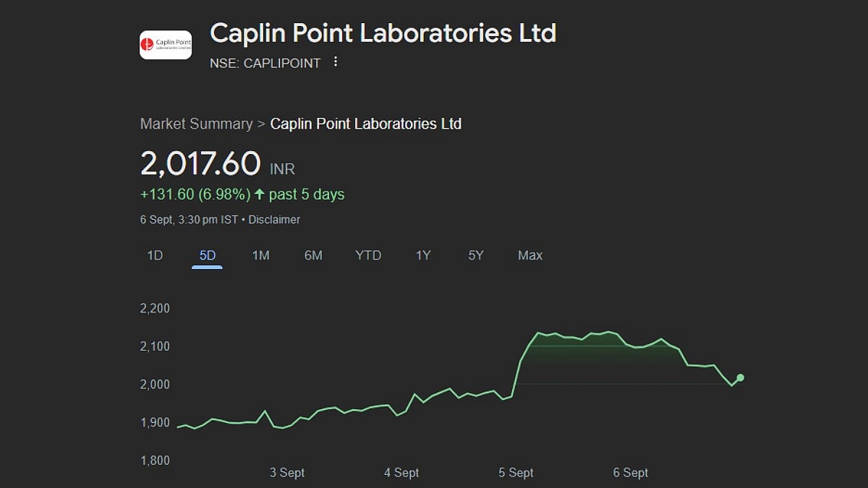Screen dimensions: 868x488
Task: Click the green up arrow indicator
Action: point(260,194)
